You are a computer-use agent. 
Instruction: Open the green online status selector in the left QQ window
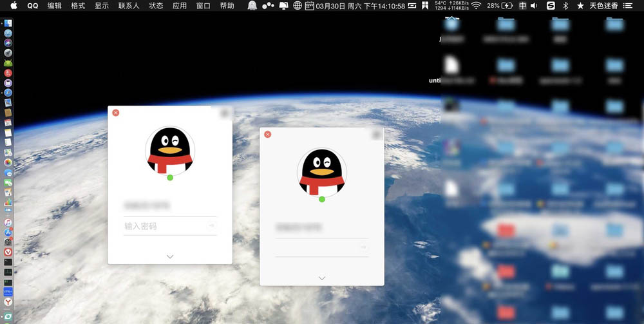[170, 177]
